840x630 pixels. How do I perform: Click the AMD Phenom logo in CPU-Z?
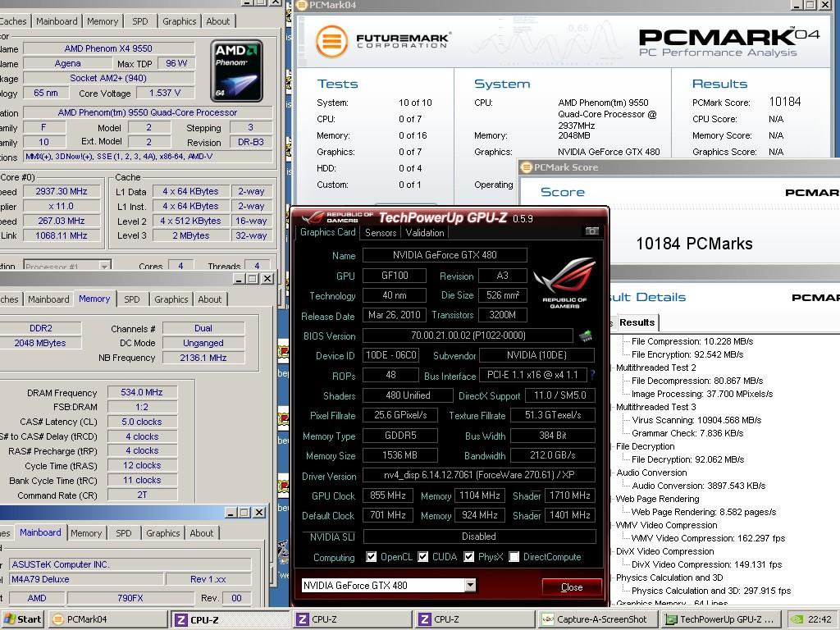click(x=237, y=71)
